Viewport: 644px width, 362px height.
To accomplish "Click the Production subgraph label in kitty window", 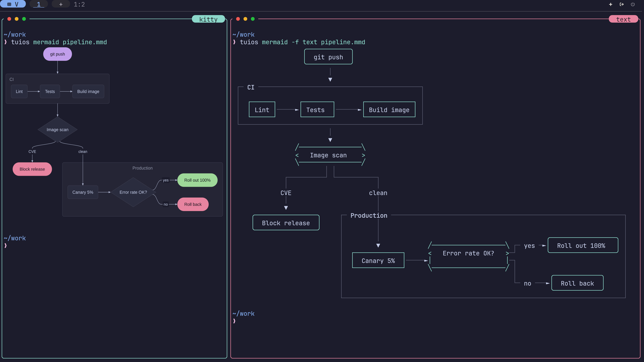I will 142,168.
